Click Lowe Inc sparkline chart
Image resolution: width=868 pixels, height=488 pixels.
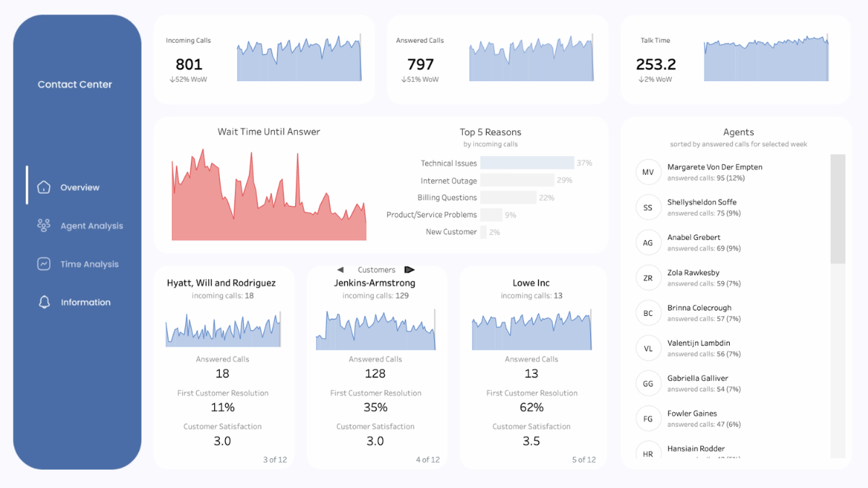click(532, 330)
